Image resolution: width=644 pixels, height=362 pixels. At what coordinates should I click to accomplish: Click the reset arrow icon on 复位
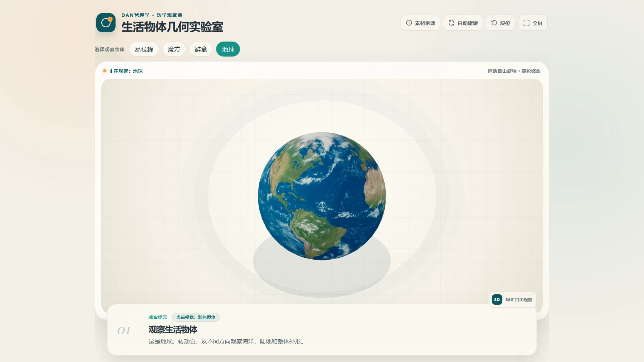[x=494, y=23]
